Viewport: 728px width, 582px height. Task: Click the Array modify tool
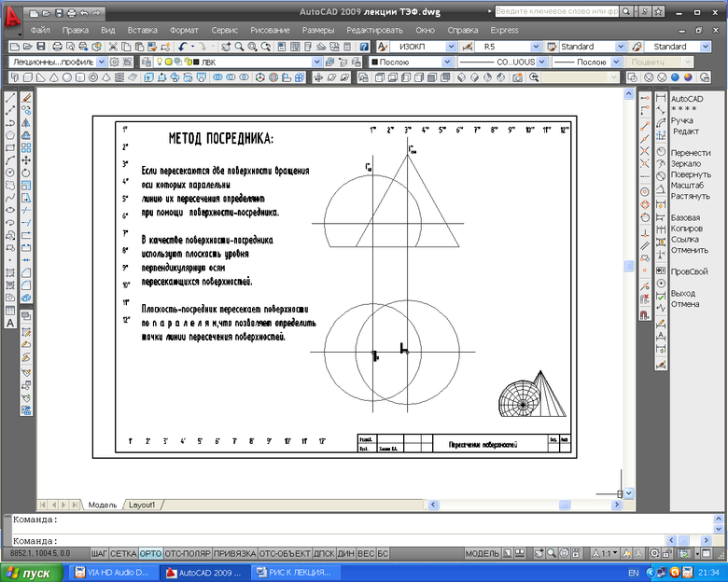(26, 147)
